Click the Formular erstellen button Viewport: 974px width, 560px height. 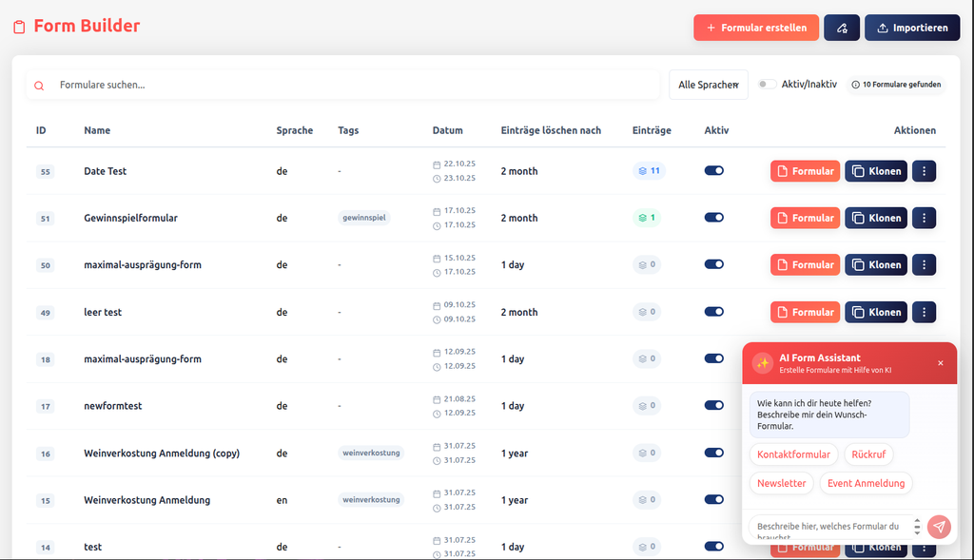click(756, 28)
